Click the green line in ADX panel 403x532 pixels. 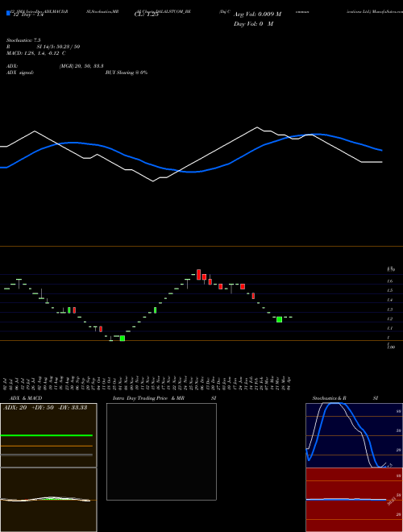click(47, 435)
